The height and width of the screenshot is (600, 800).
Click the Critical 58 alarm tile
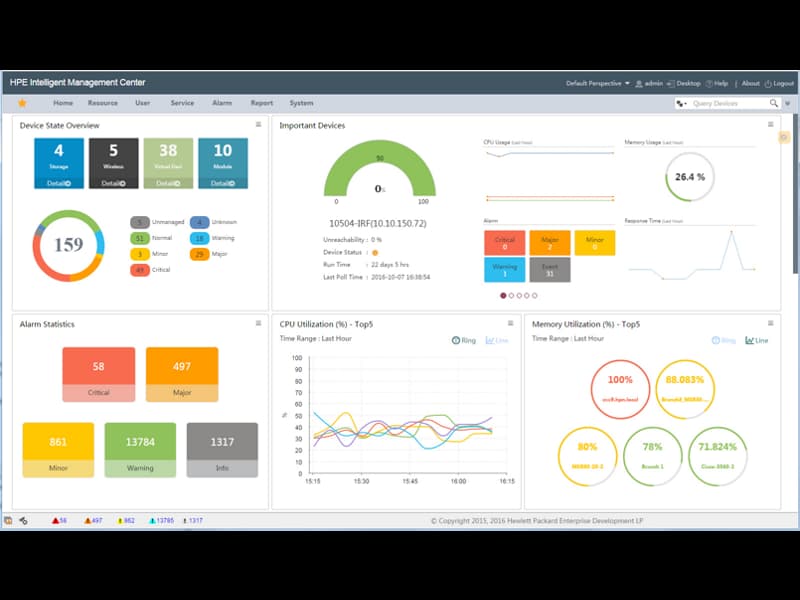(x=98, y=374)
